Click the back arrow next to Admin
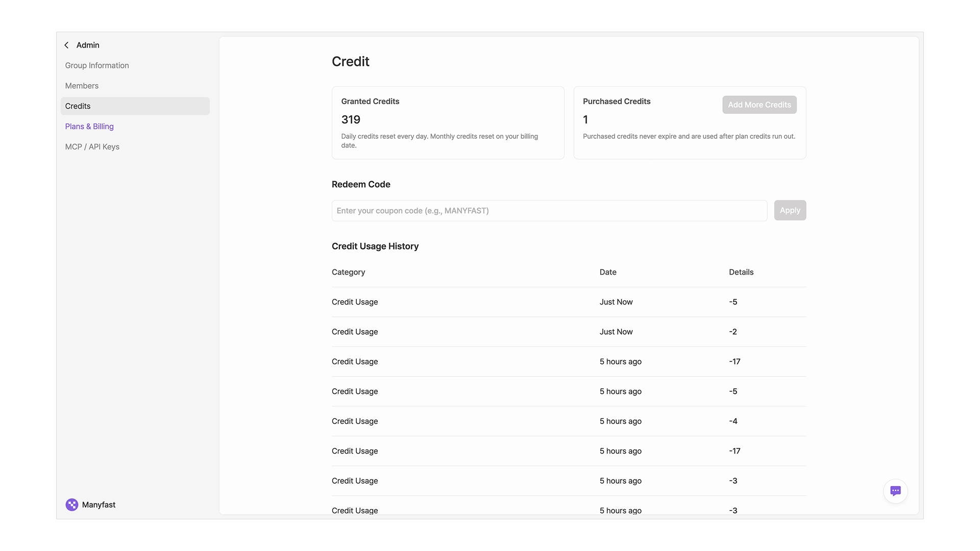The image size is (980, 551). 66,45
